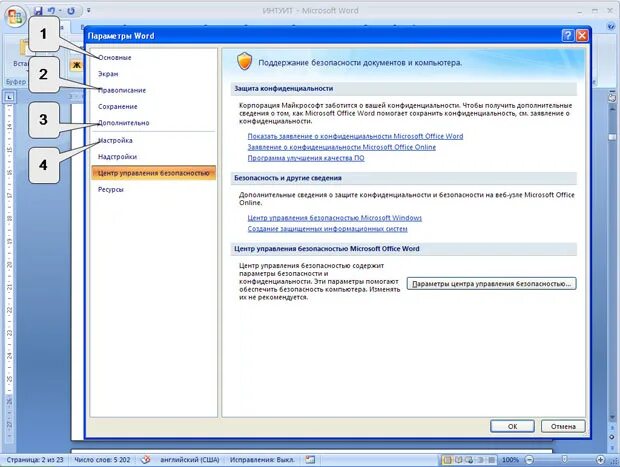
Task: Open the Undo history dropdown arrow
Action: tap(60, 11)
